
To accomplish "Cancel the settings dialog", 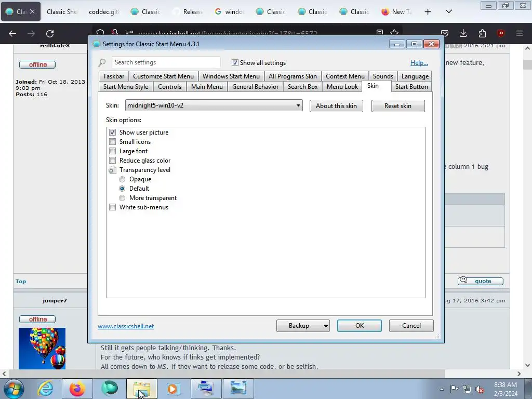I will [x=411, y=326].
